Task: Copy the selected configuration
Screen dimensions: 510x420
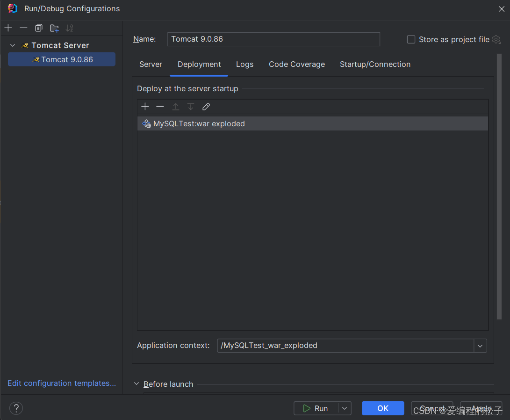Action: coord(39,28)
